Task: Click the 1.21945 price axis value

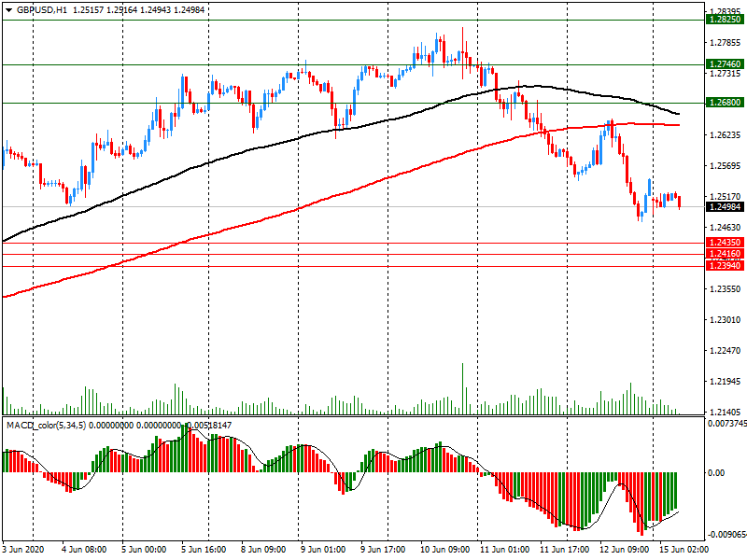Action: pos(726,382)
